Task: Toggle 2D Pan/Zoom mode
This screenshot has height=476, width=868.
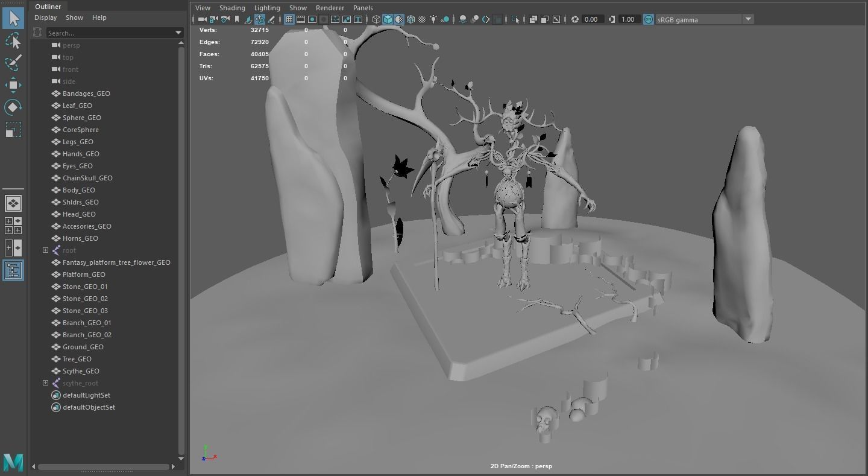Action: (260, 19)
